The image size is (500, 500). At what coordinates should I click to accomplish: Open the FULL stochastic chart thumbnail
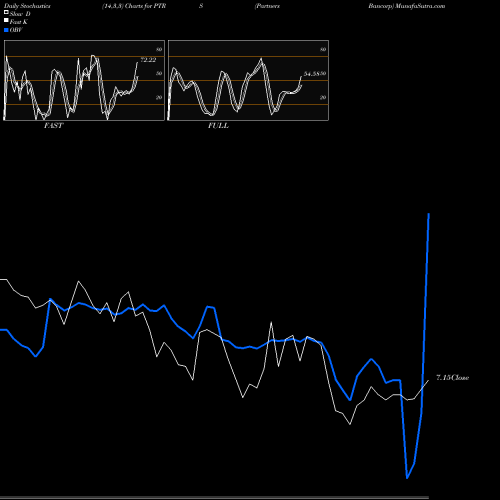pyautogui.click(x=248, y=80)
